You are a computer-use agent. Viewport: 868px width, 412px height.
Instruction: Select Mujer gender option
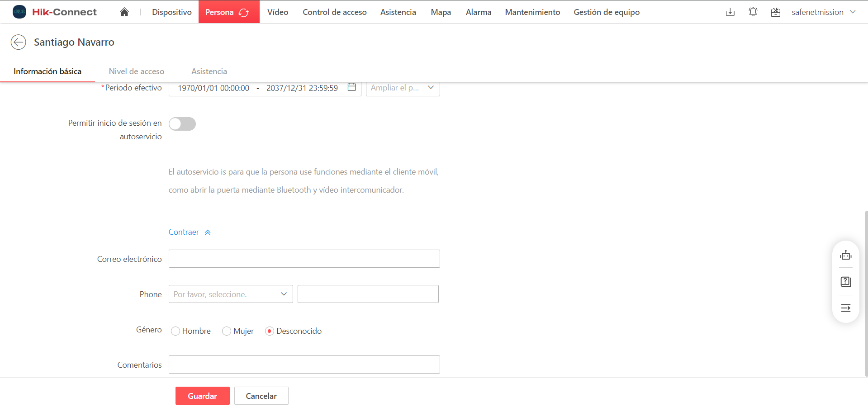coord(227,331)
